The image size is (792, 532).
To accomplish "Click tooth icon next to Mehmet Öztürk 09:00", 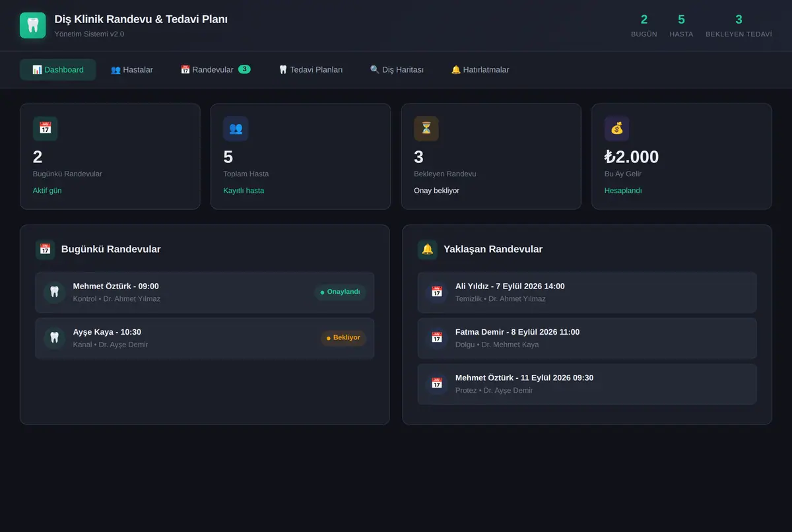I will pyautogui.click(x=54, y=292).
